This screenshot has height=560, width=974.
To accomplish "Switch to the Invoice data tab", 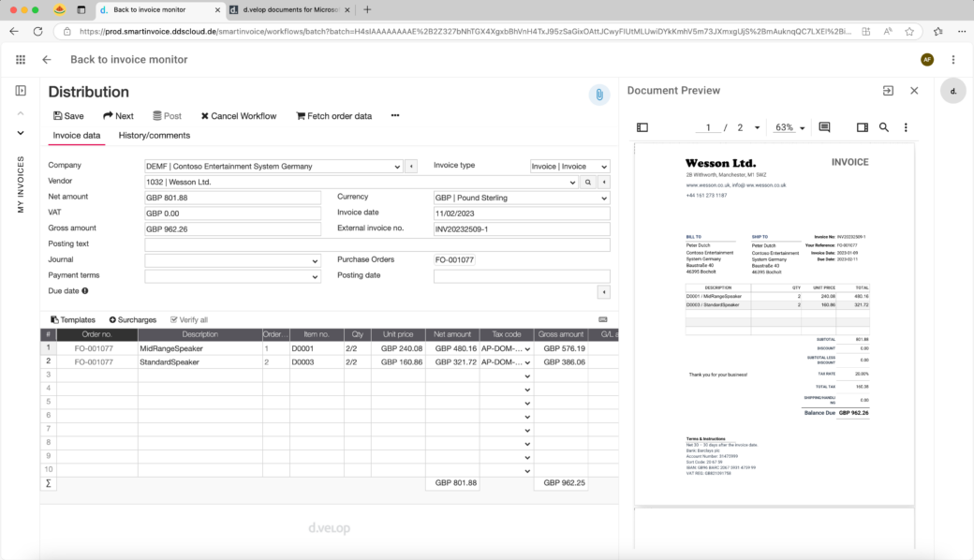I will [x=77, y=136].
